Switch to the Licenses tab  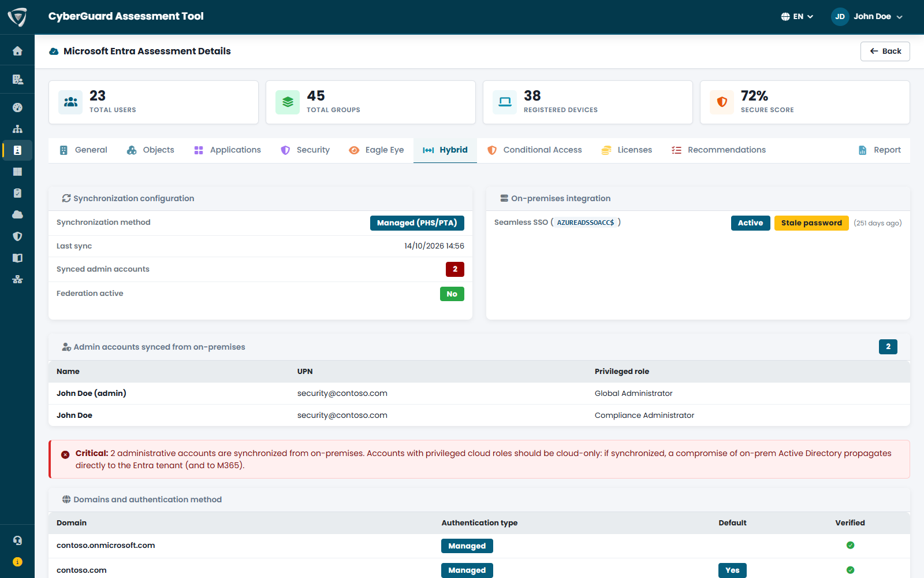pos(627,150)
